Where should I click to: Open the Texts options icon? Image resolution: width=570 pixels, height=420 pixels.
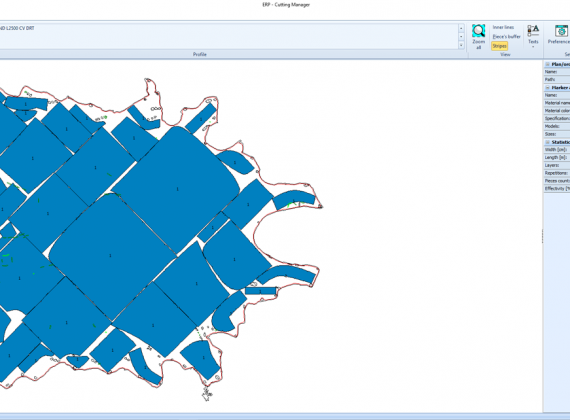(x=533, y=31)
